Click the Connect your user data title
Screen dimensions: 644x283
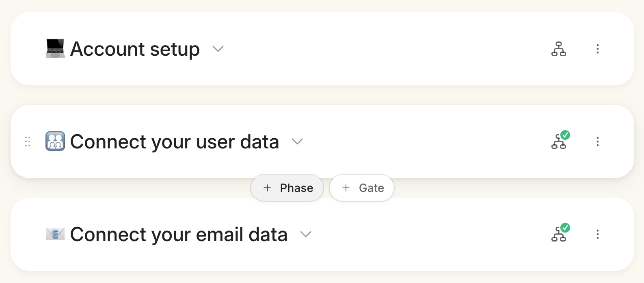pyautogui.click(x=175, y=142)
